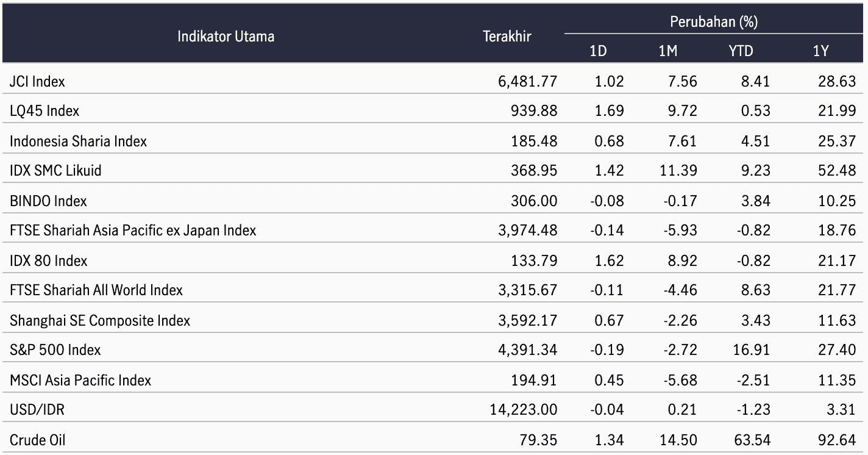Select JCI last value 6,481.77
868x455 pixels.
(528, 81)
